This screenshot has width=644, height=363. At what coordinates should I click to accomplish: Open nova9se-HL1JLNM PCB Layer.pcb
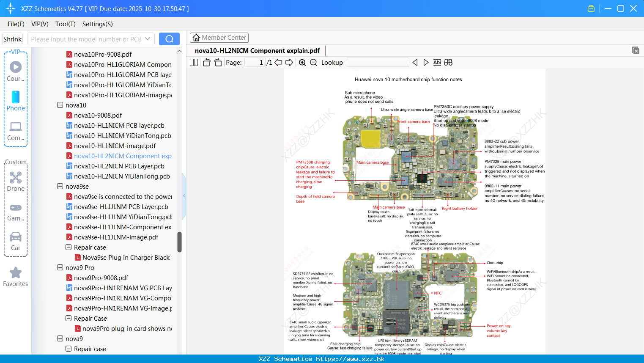click(x=121, y=206)
